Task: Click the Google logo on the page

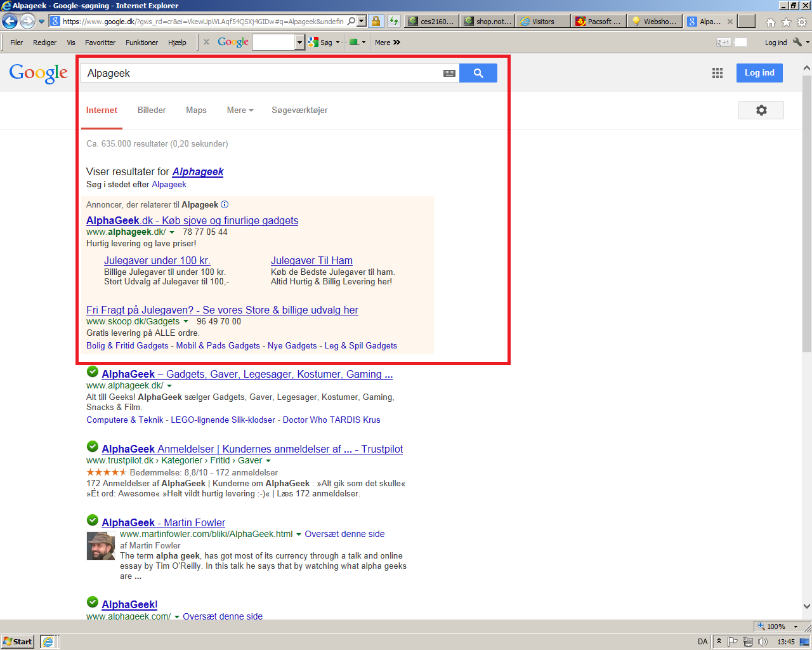Action: (39, 73)
